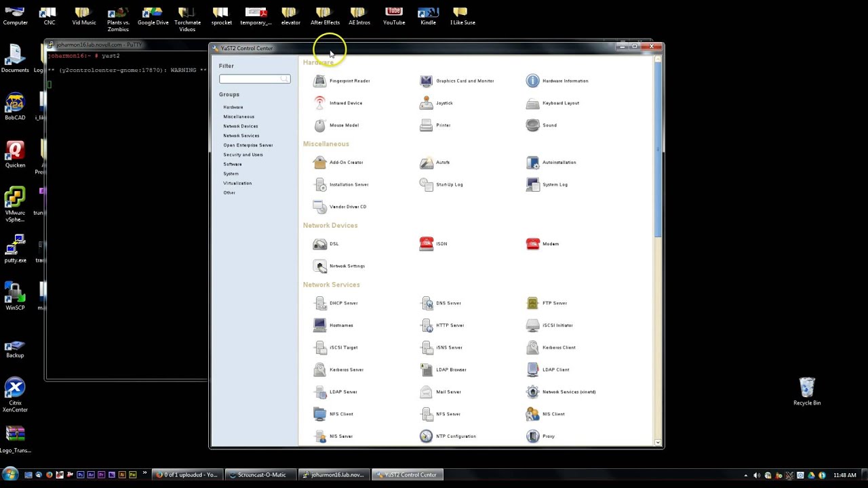Select System group in sidebar
Viewport: 868px width, 488px height.
[x=231, y=174]
